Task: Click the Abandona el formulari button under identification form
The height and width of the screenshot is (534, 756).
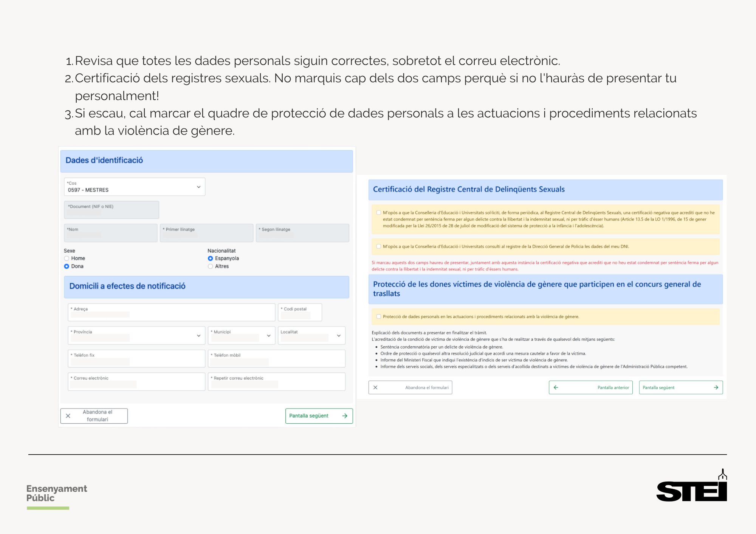Action: tap(94, 416)
